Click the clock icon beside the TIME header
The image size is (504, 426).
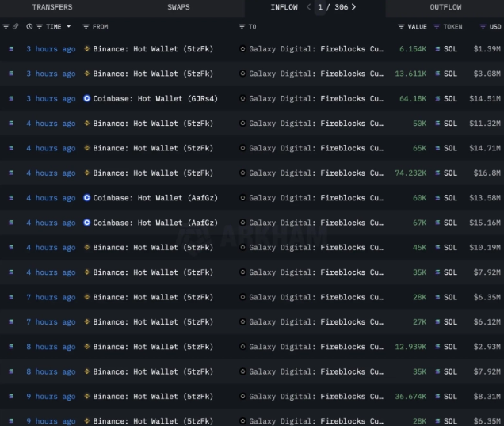tap(29, 26)
